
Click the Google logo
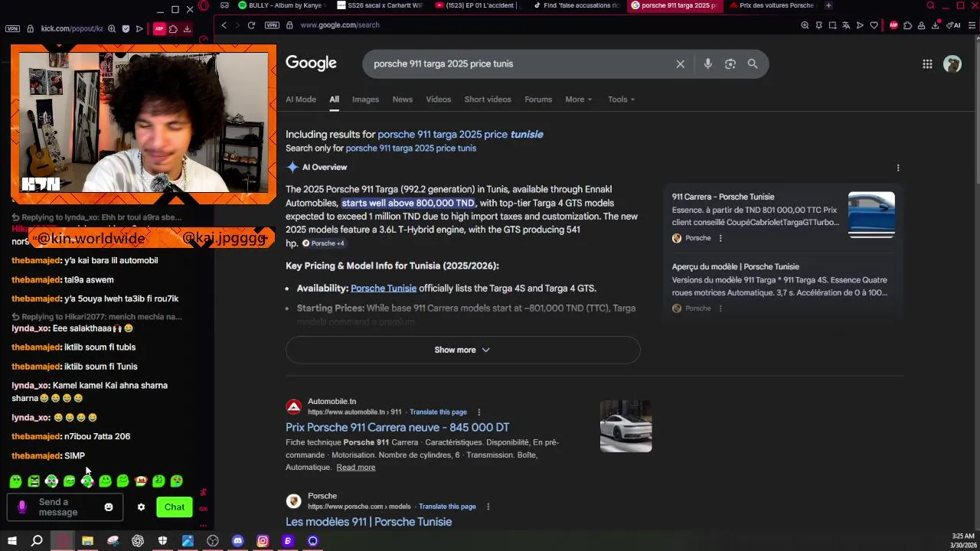coord(311,64)
